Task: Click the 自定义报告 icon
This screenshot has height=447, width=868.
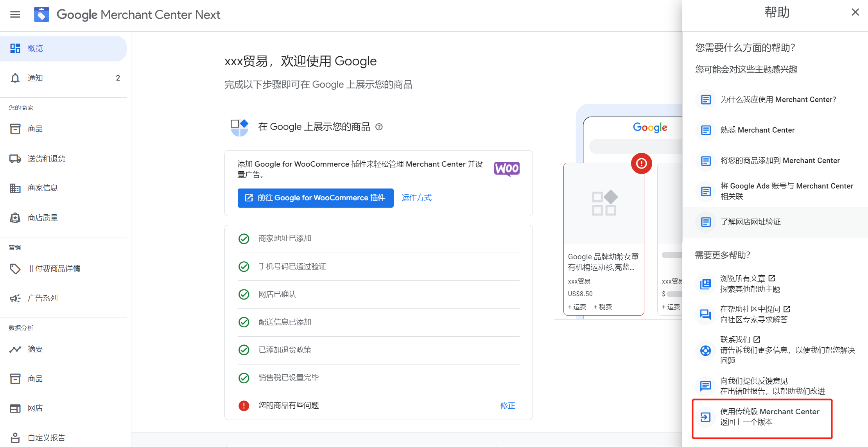Action: pyautogui.click(x=15, y=438)
